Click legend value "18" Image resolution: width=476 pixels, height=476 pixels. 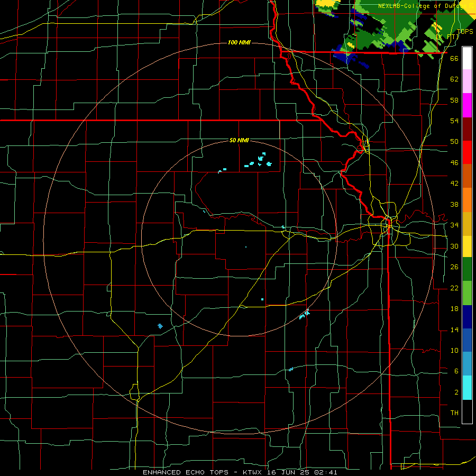[x=454, y=309]
